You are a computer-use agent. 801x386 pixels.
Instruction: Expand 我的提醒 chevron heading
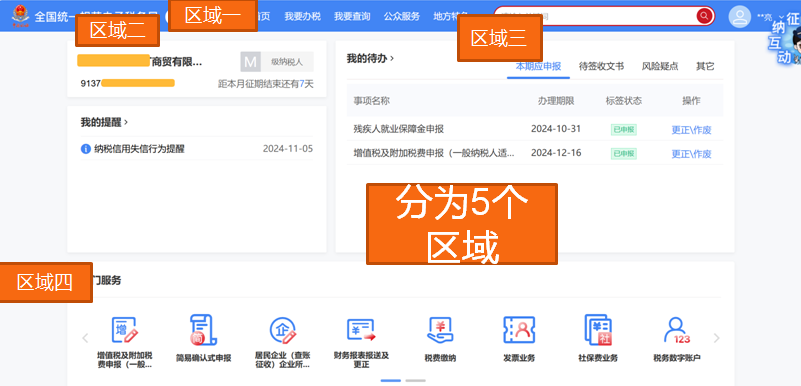pos(104,123)
